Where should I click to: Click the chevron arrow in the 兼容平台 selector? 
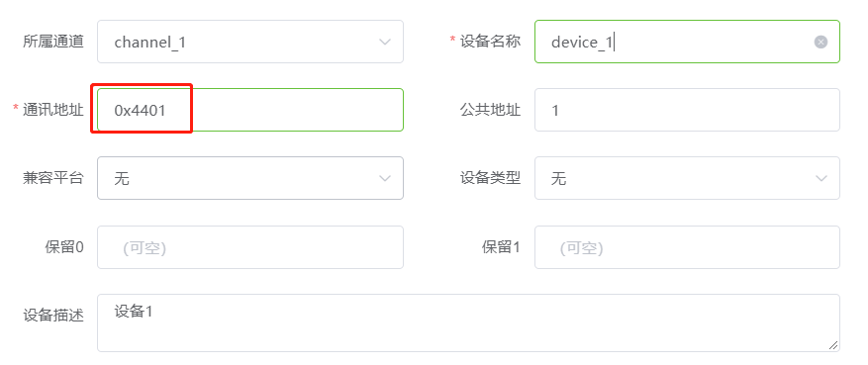[x=385, y=178]
